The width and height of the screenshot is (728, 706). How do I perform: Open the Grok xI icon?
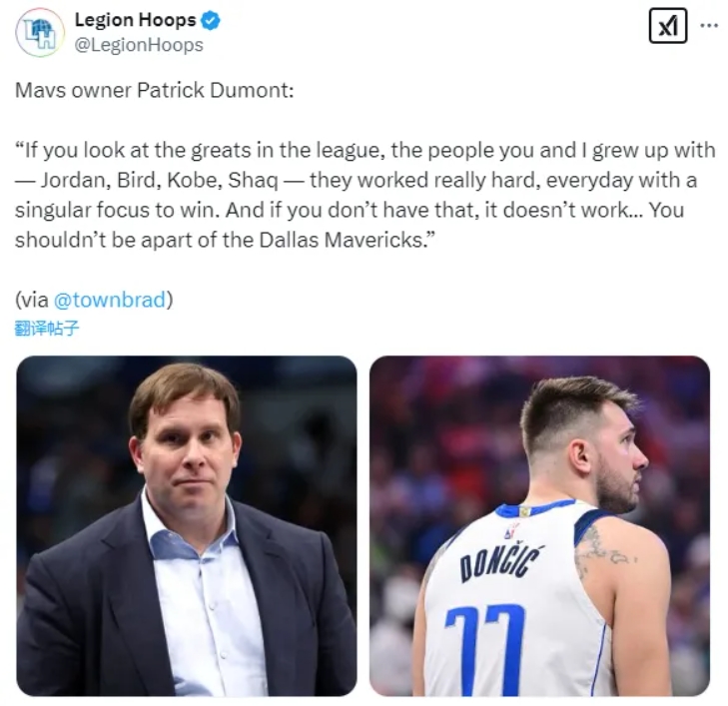668,26
